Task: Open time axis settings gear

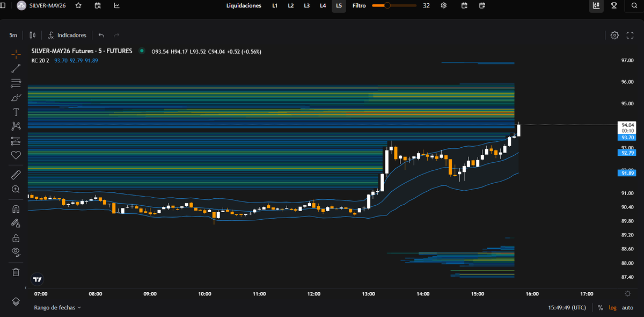Action: click(x=627, y=294)
